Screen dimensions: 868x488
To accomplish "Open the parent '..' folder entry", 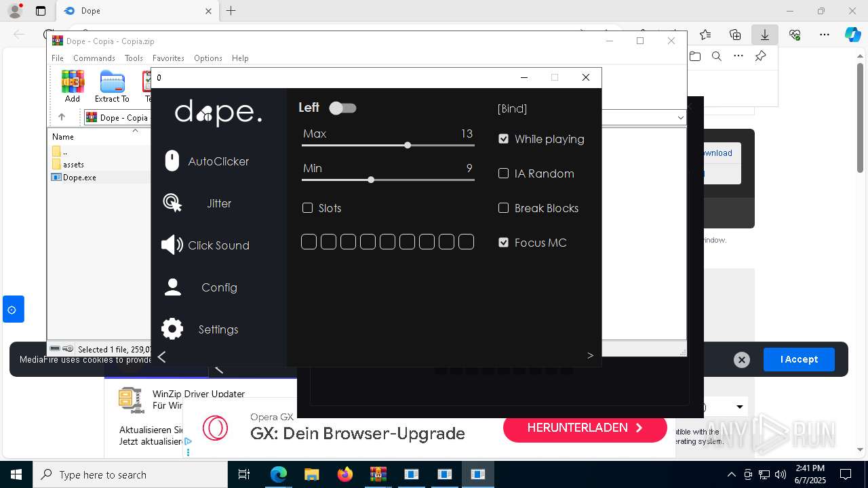I will [x=60, y=152].
